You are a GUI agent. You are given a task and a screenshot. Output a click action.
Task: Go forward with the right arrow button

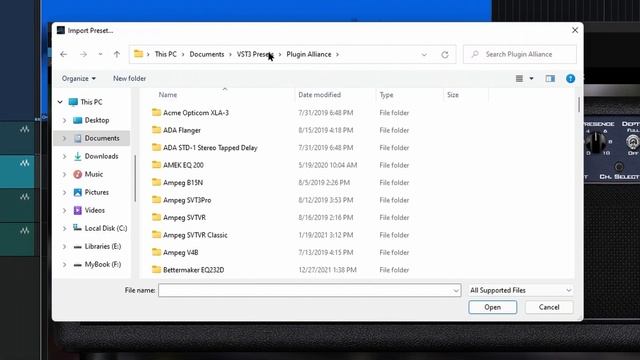[83, 54]
